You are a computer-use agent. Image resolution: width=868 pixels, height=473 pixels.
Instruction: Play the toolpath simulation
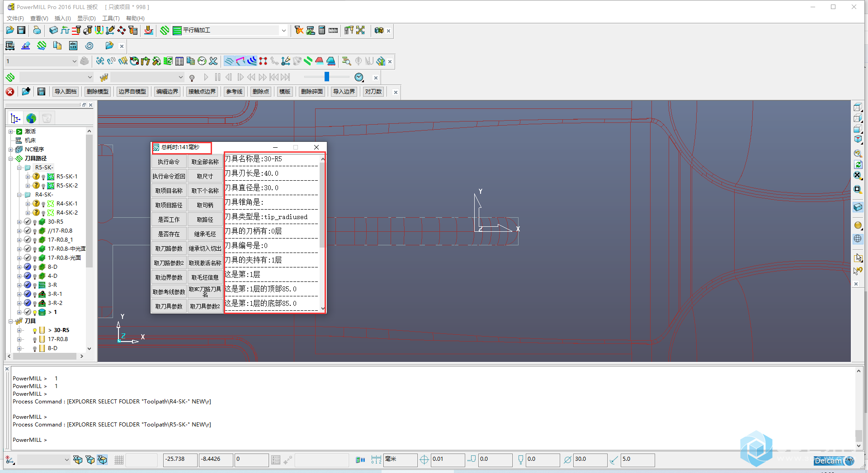(x=206, y=77)
